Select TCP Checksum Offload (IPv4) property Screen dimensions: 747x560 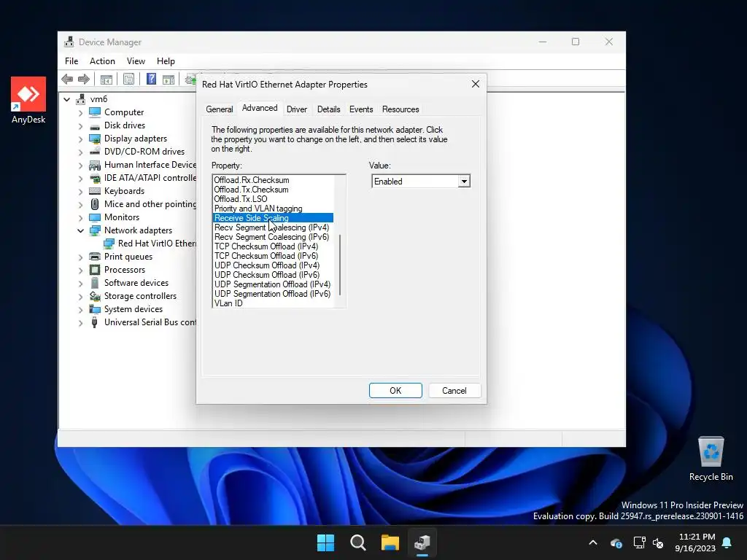[x=273, y=246]
